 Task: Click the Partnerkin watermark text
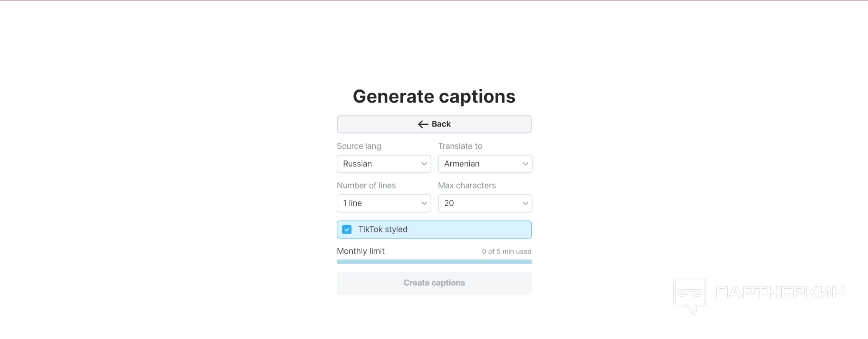[780, 292]
